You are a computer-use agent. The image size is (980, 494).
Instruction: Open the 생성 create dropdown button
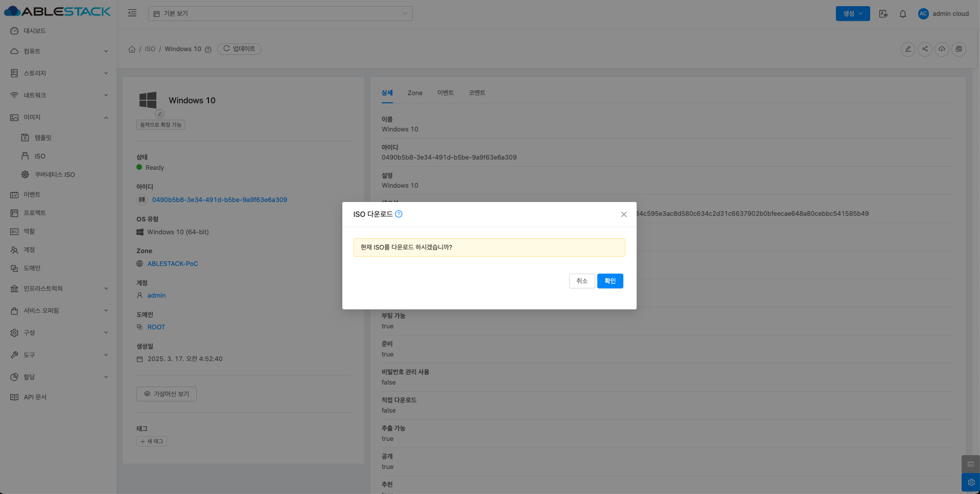coord(852,14)
